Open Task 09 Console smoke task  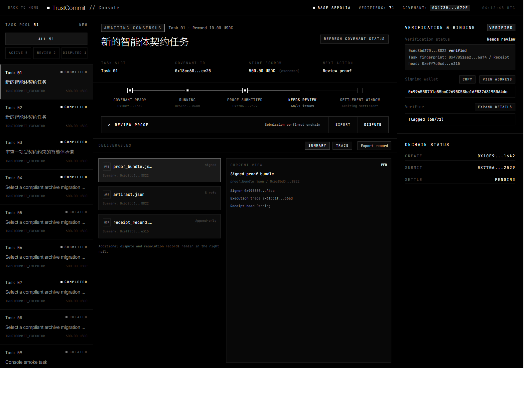[47, 356]
